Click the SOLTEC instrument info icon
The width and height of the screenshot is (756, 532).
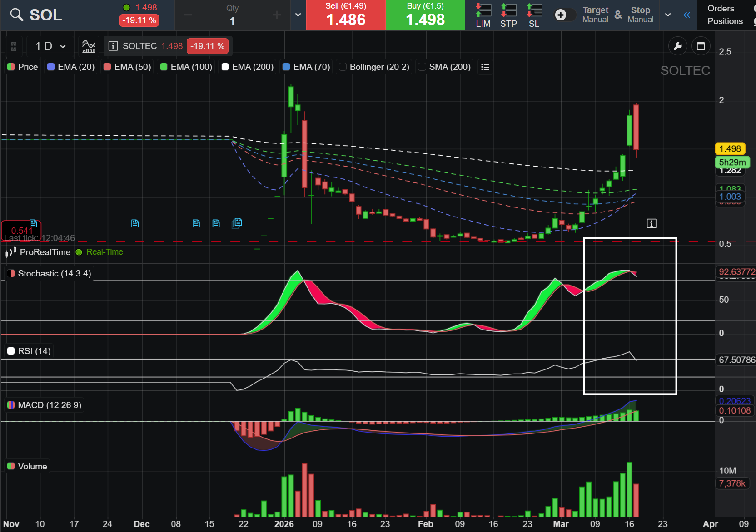point(113,46)
